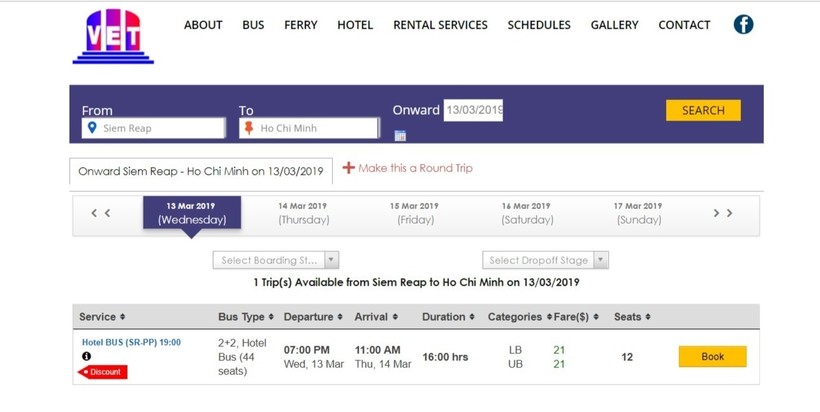Go to next dates with right arrows

click(723, 213)
